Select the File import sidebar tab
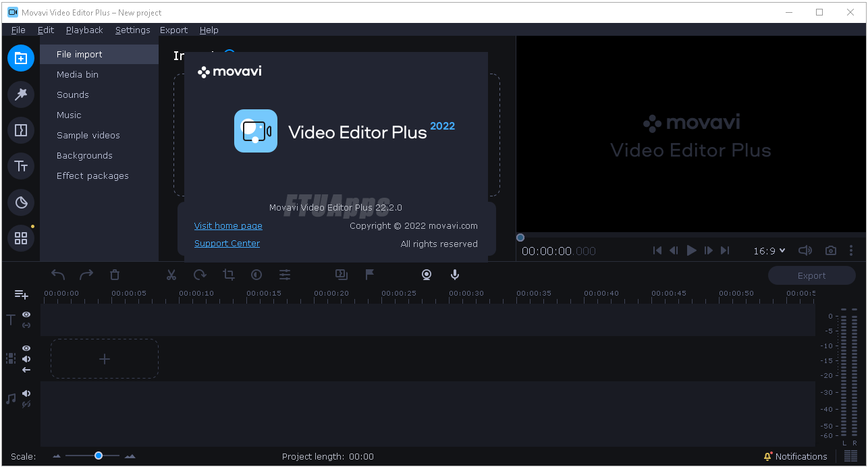This screenshot has height=467, width=868. click(x=99, y=54)
